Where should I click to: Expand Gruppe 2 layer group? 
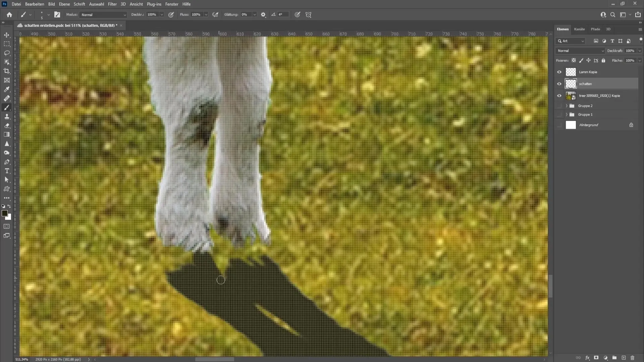(x=567, y=106)
